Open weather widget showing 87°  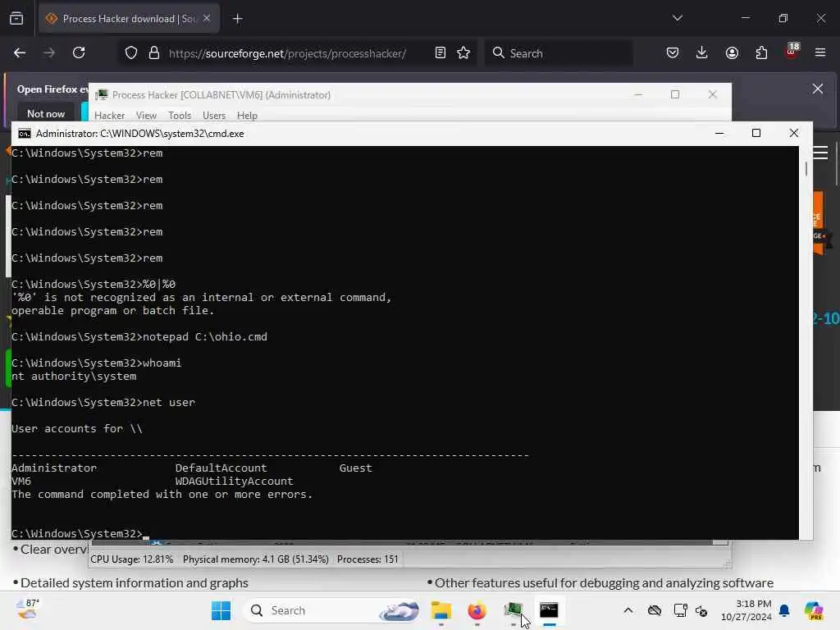point(28,609)
